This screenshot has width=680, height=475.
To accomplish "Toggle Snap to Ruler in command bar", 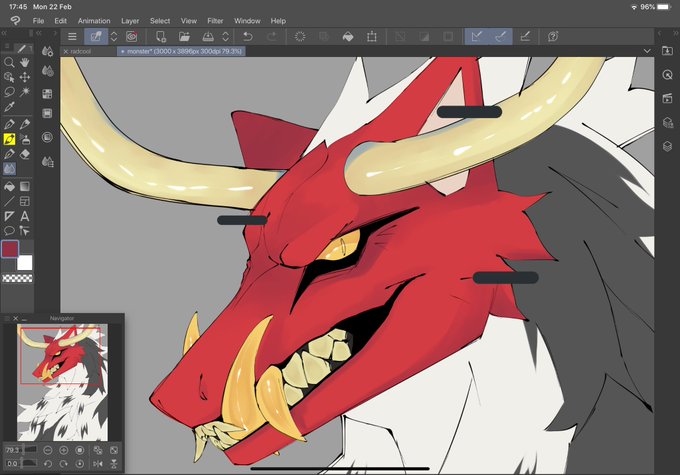I will tap(477, 36).
